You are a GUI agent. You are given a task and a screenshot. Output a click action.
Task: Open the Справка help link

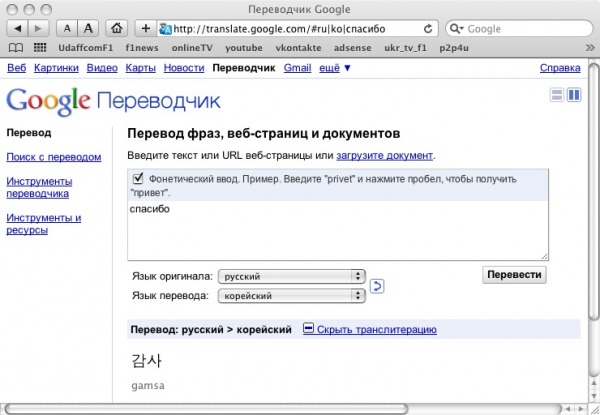[x=560, y=68]
